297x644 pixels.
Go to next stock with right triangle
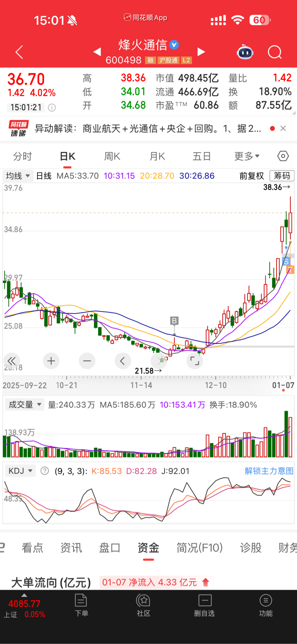(x=201, y=51)
